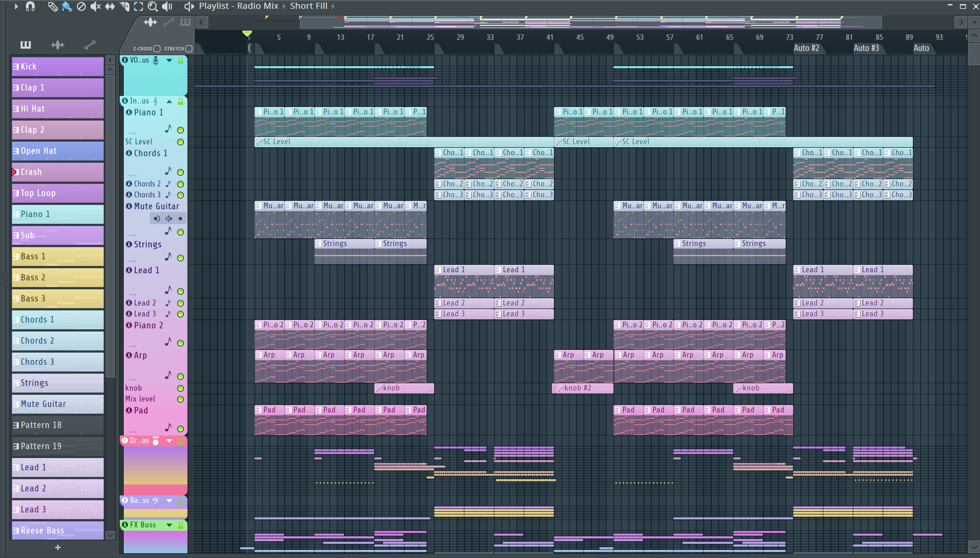The width and height of the screenshot is (980, 558).
Task: Open the Short Fill pattern menu
Action: (x=309, y=6)
